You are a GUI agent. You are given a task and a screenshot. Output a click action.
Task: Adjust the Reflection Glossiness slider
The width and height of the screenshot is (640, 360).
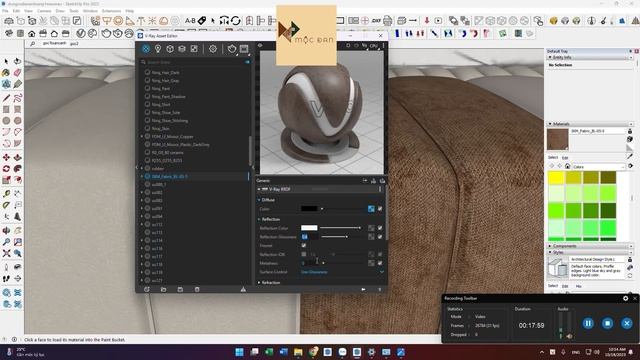tap(341, 237)
